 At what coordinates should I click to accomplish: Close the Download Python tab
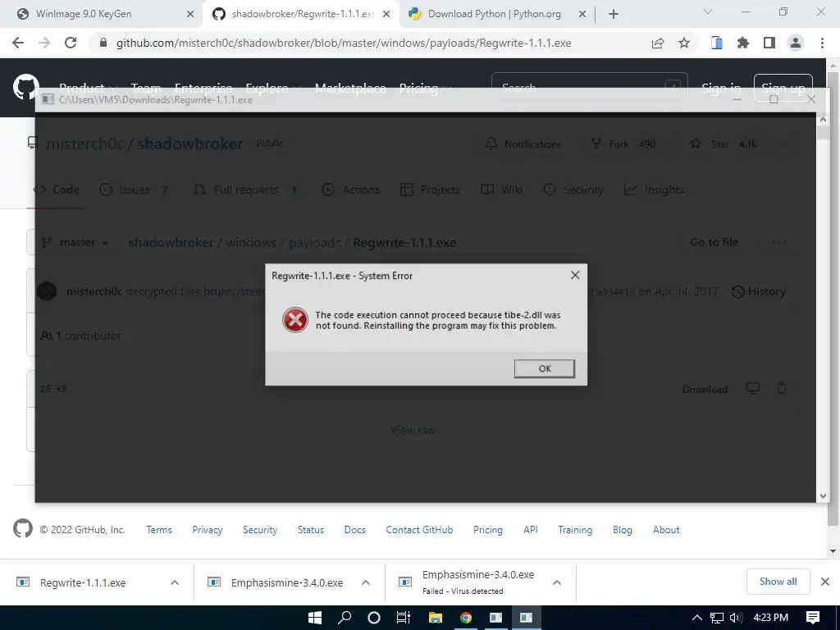point(582,14)
